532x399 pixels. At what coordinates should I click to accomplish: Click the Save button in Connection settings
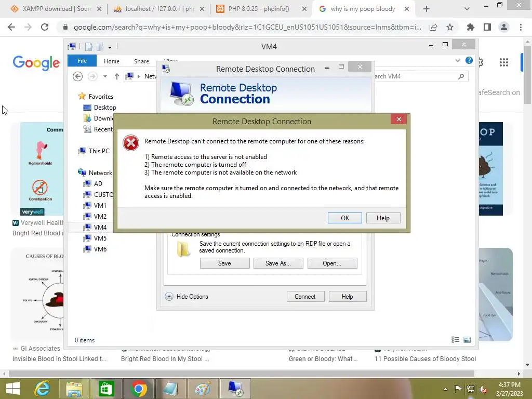point(224,263)
